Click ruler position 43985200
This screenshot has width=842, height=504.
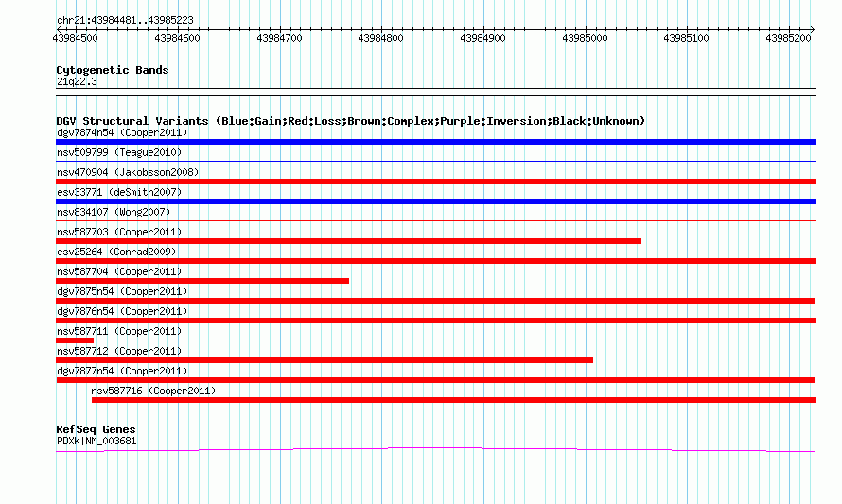pyautogui.click(x=788, y=38)
